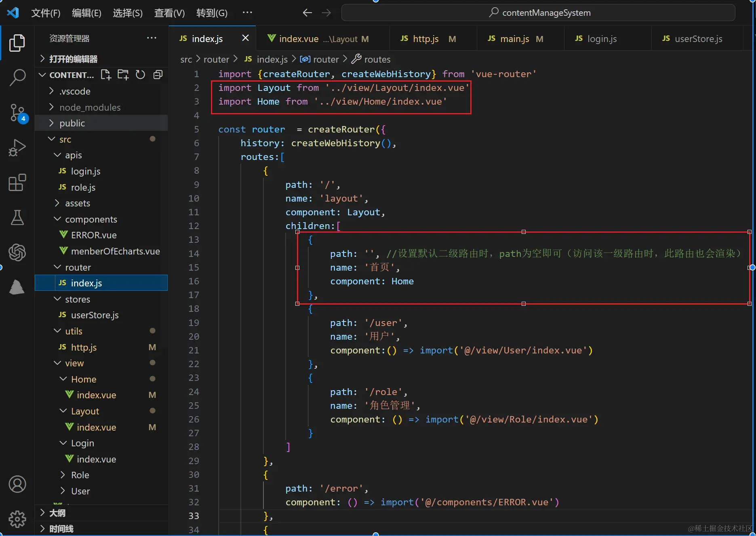
Task: Collapse the apis folder
Action: click(x=101, y=155)
